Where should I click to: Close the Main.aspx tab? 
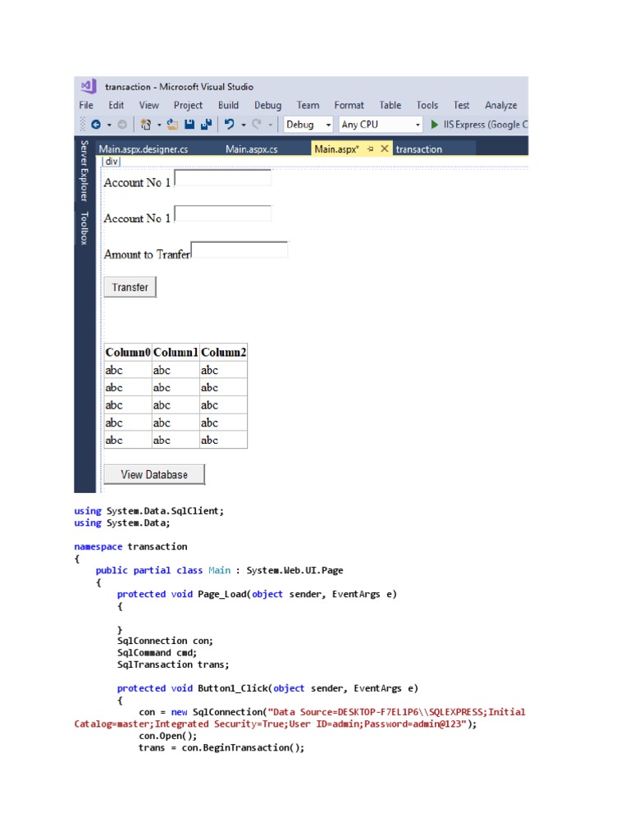(x=384, y=149)
